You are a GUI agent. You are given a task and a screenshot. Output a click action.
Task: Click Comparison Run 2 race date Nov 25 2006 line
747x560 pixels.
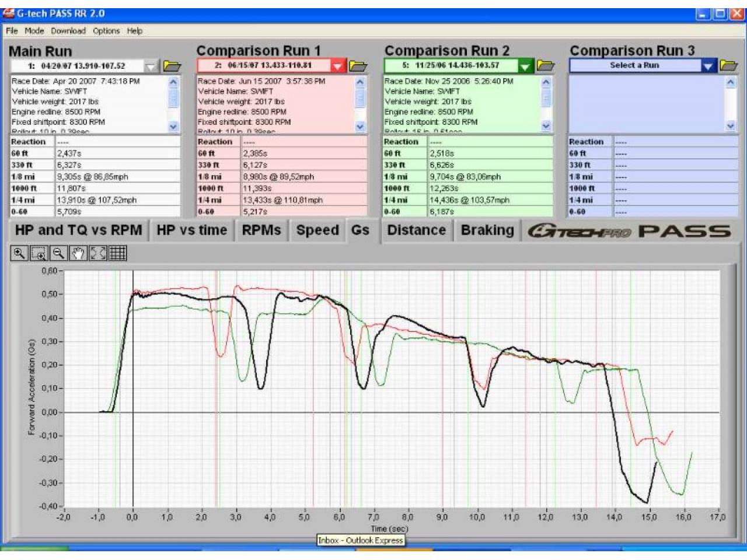pyautogui.click(x=449, y=81)
